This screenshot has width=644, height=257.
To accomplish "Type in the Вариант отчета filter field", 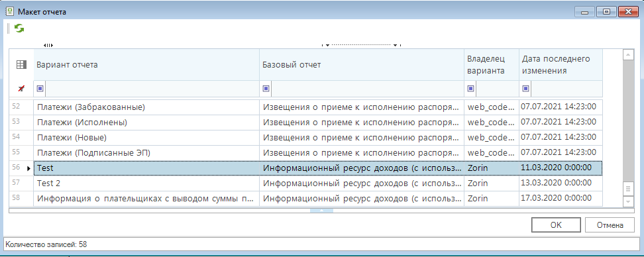I will click(x=152, y=88).
